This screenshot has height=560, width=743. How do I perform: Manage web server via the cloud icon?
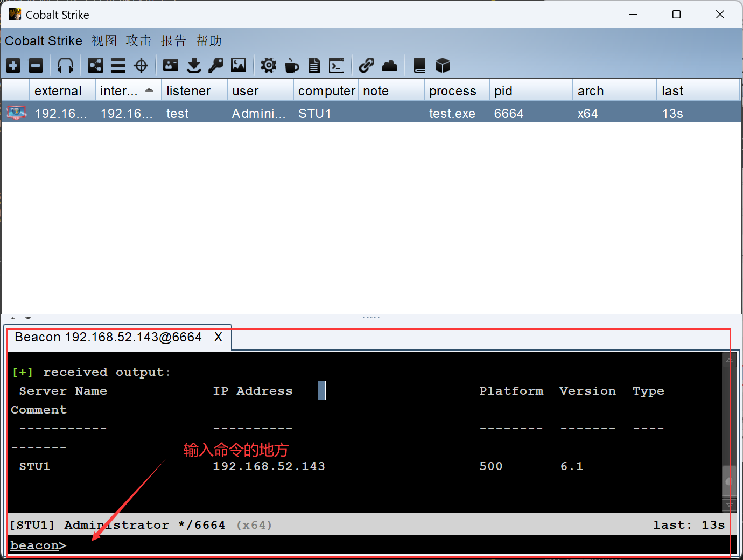click(x=389, y=66)
